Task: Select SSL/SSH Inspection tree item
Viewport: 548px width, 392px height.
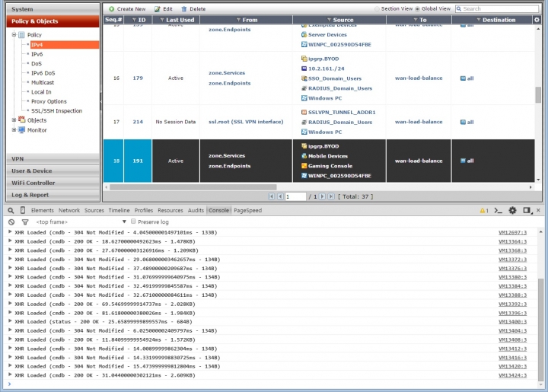Action: (x=56, y=111)
